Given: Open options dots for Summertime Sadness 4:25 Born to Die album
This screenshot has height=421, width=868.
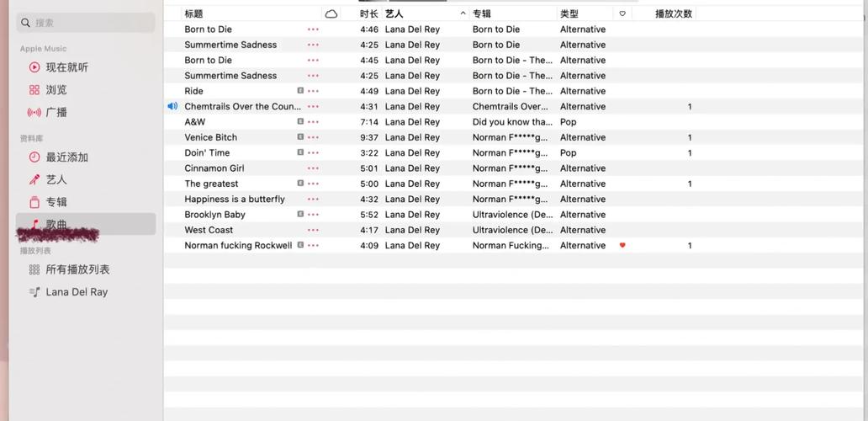Looking at the screenshot, I should coord(314,45).
